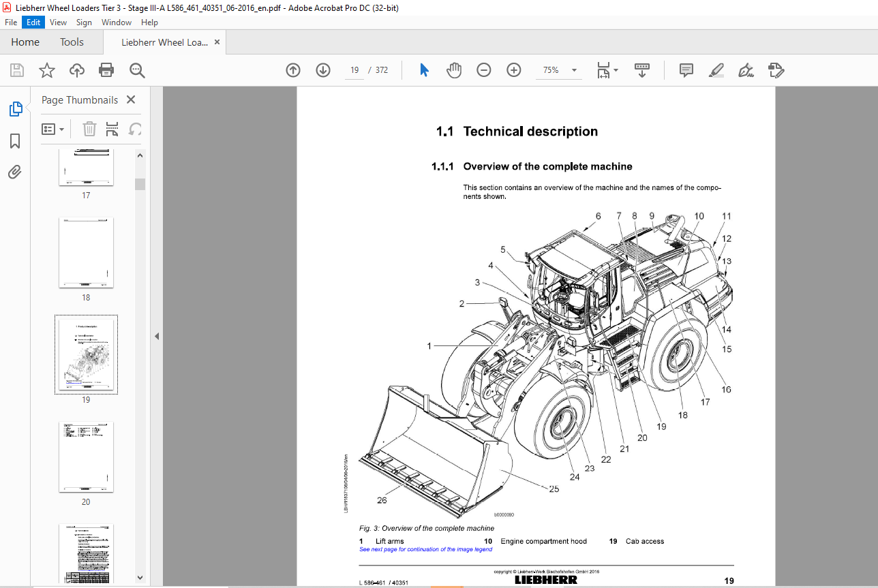Go to next page arrow
This screenshot has width=878, height=588.
323,70
